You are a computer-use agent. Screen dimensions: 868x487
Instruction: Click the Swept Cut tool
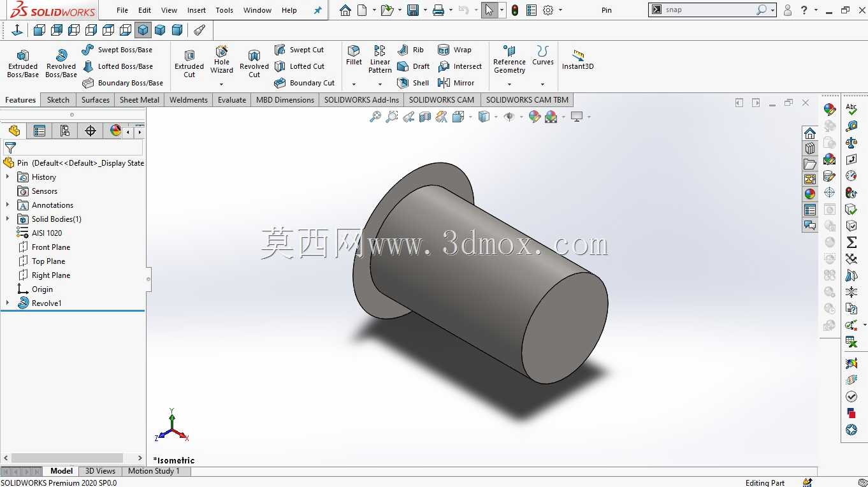point(299,50)
